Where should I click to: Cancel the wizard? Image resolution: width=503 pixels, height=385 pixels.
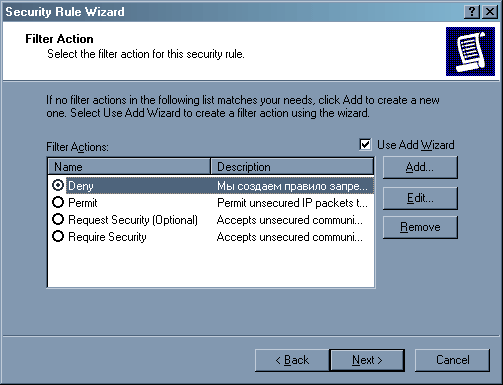pos(452,360)
